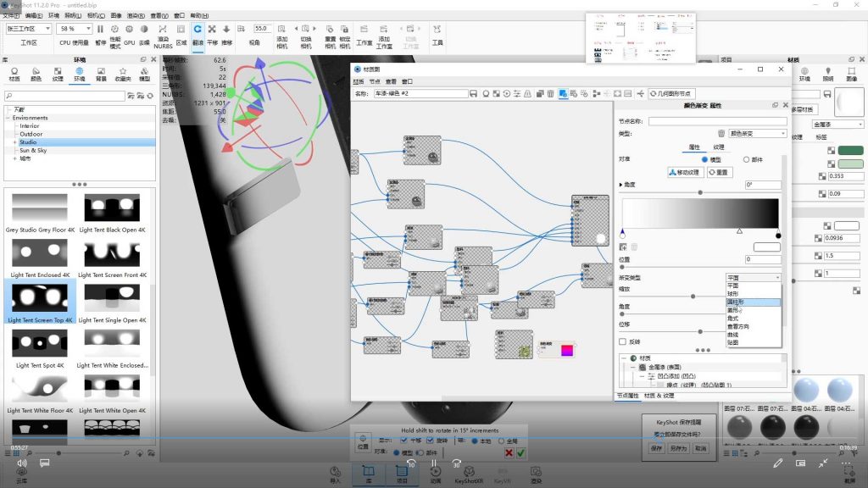This screenshot has width=868, height=488.
Task: Expand the Interior environments folder
Action: coord(30,125)
